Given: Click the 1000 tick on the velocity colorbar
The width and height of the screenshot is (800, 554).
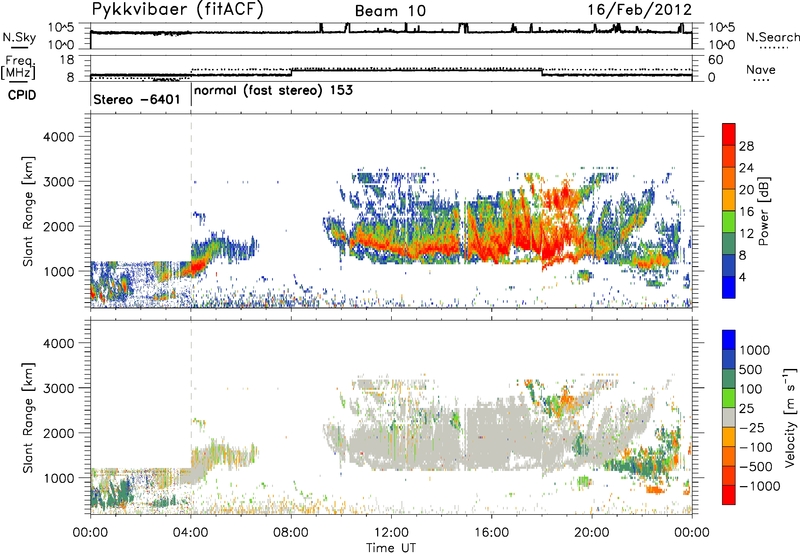Looking at the screenshot, I should pyautogui.click(x=755, y=350).
